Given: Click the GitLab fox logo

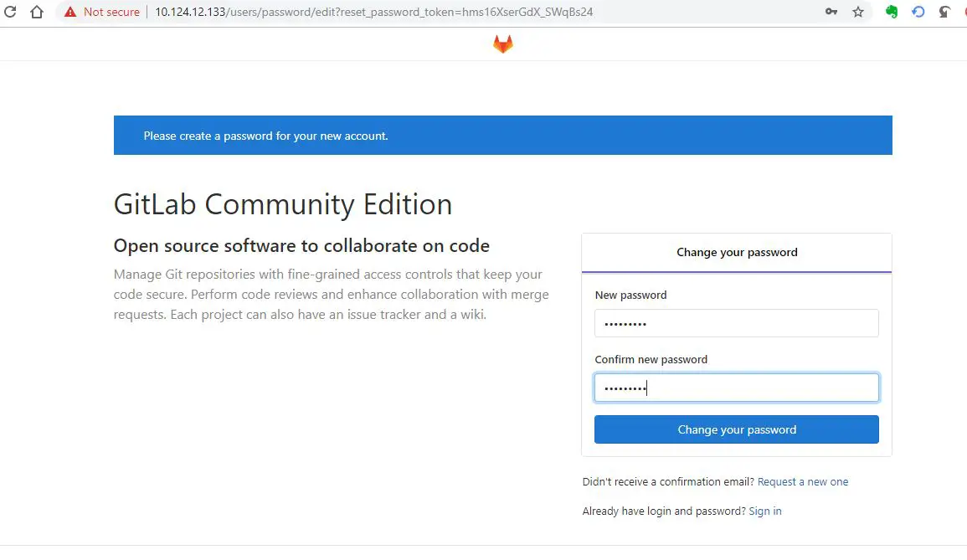Looking at the screenshot, I should 502,44.
